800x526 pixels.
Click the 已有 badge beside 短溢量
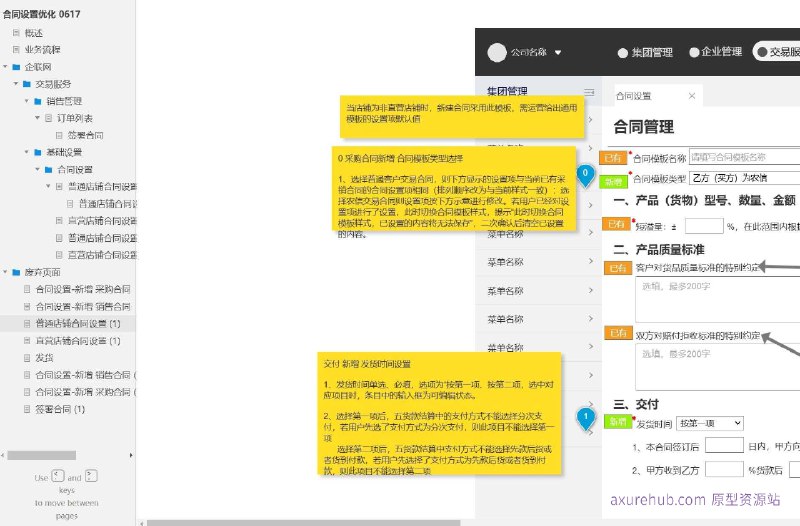[x=616, y=223]
